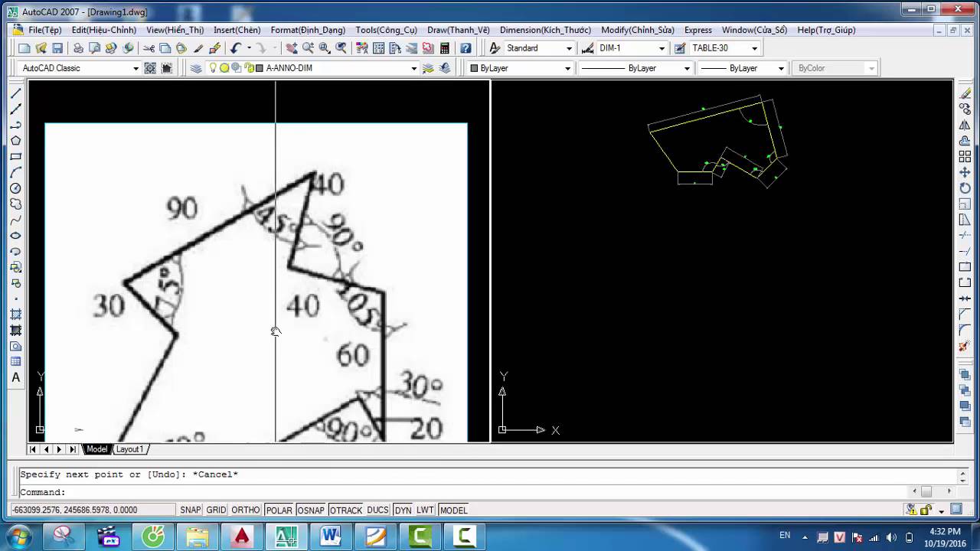Select the Ellipse draw tool

tap(15, 236)
